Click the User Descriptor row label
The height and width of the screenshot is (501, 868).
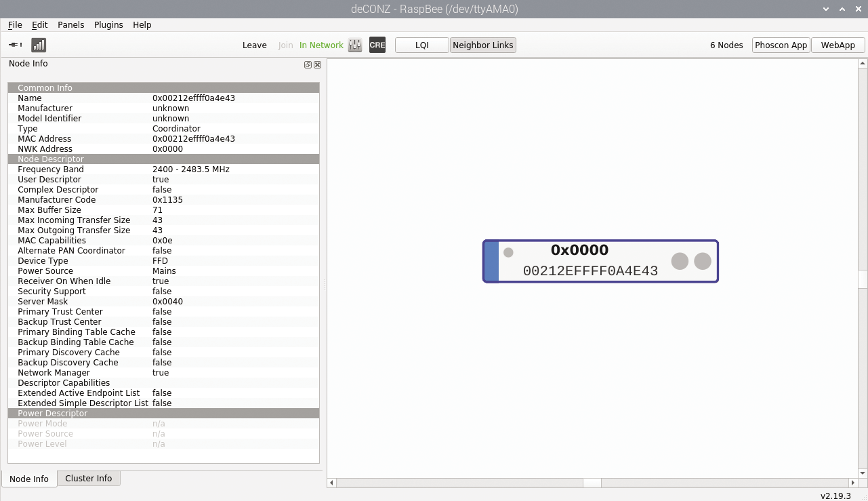pos(49,180)
